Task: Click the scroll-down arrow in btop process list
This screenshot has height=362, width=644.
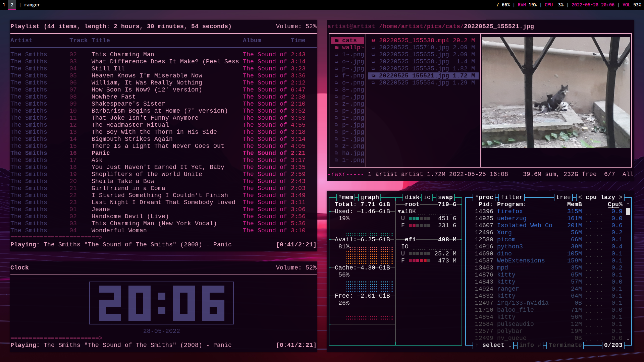Action: click(628, 338)
